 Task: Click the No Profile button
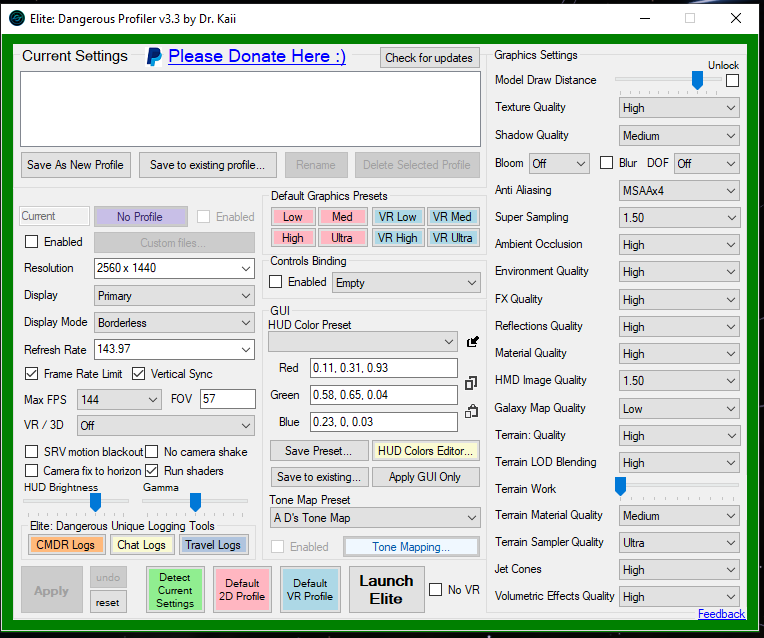140,217
